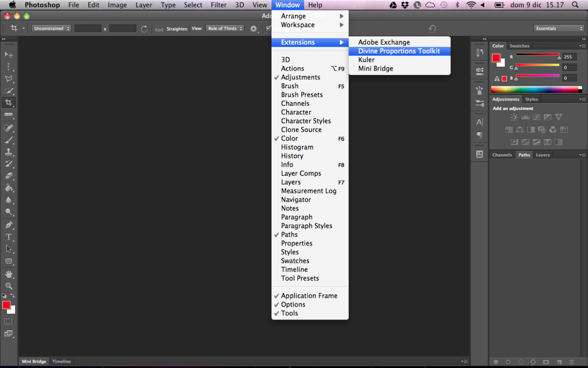Select the Lasso tool in the toolbox
Image resolution: width=588 pixels, height=368 pixels.
coord(9,79)
